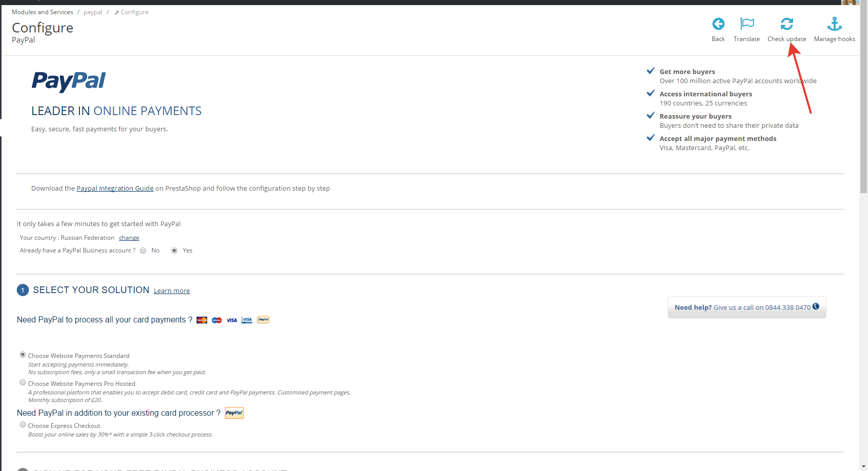Open Manage hooks anchor icon
Image resolution: width=868 pixels, height=471 pixels.
[x=835, y=24]
